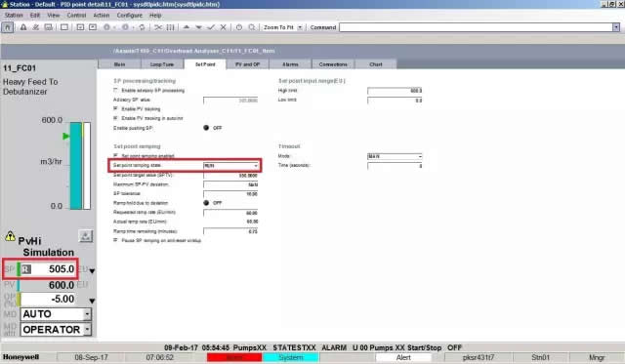Click the checkmark acknowledge toolbar icon

(x=211, y=27)
